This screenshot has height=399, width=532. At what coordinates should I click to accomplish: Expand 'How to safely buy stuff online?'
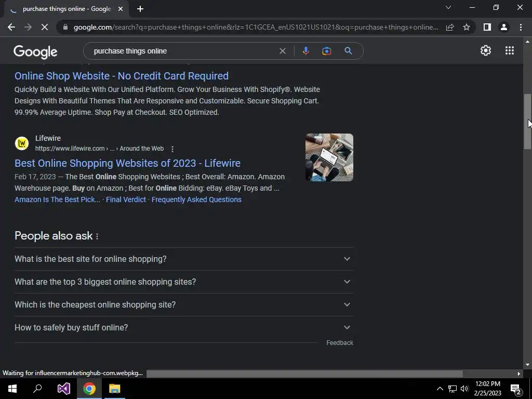[x=184, y=328]
